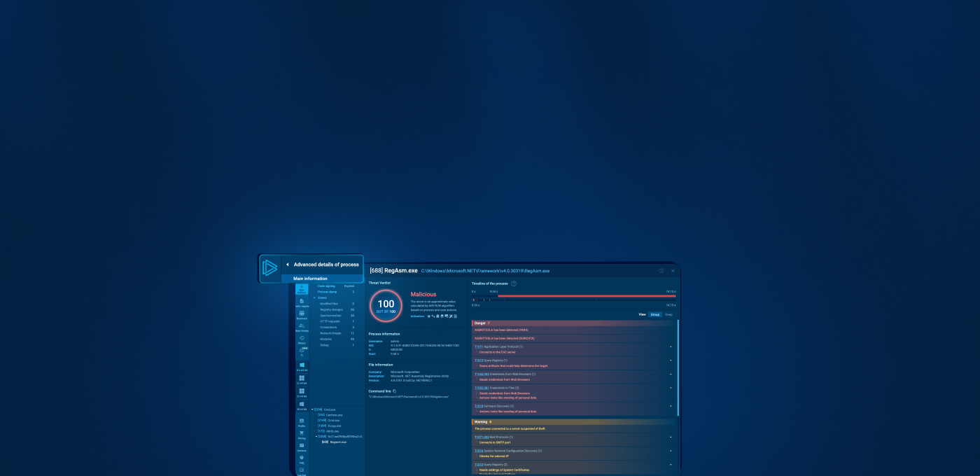This screenshot has width=980, height=476.
Task: Open the Profile sidebar icon
Action: tap(302, 422)
